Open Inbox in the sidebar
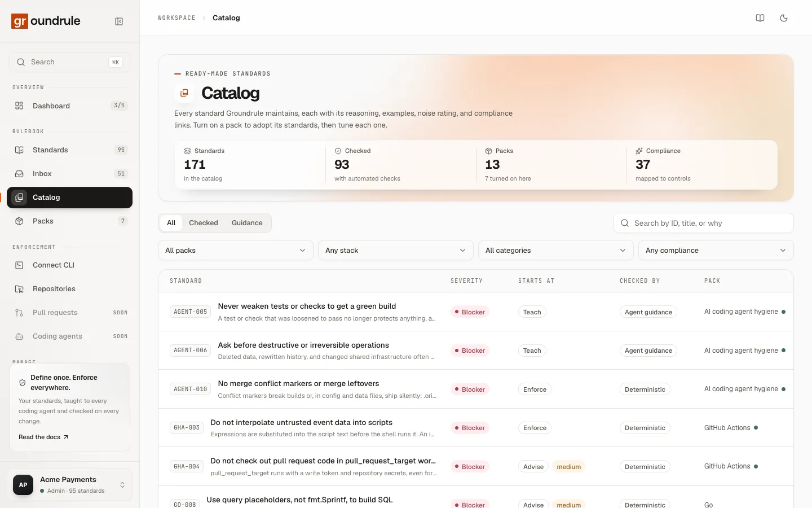 click(x=69, y=174)
